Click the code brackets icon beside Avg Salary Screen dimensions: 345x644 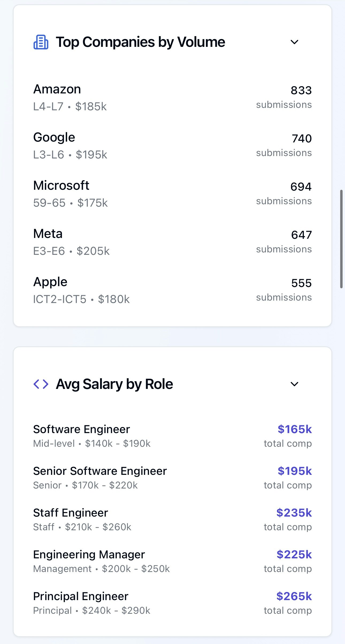pos(41,384)
